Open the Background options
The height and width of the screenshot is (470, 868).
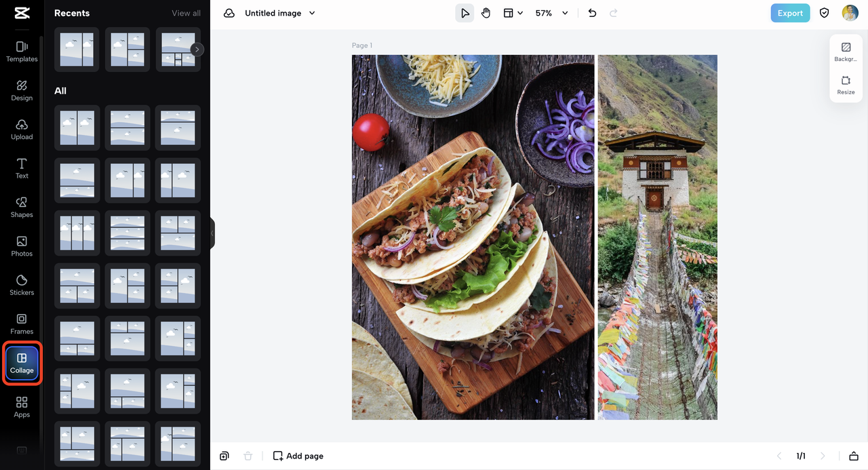[846, 52]
